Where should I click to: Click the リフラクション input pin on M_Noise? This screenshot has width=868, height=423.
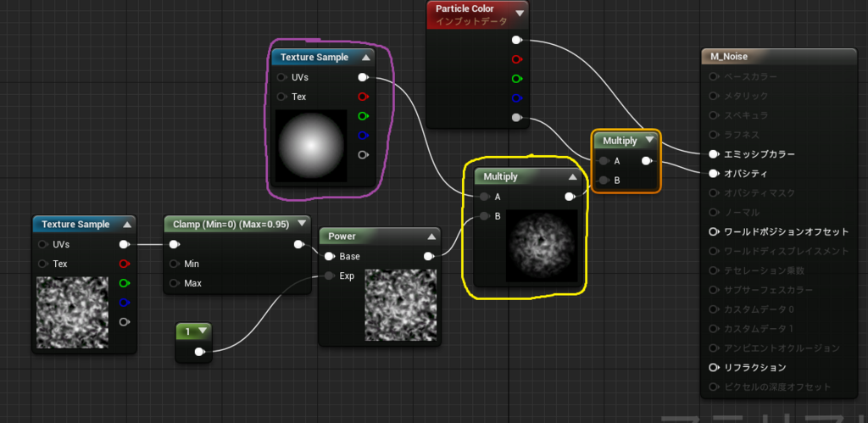click(713, 367)
